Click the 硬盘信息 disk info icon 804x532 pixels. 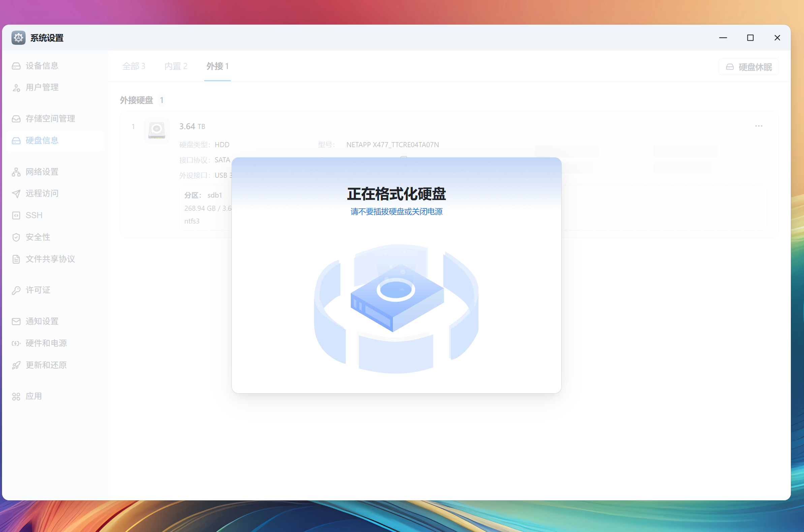(16, 140)
